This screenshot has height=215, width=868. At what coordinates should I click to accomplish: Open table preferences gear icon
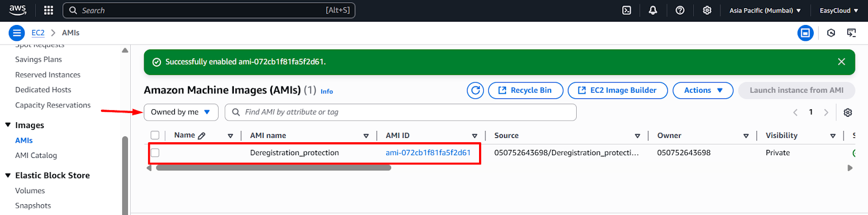point(848,112)
